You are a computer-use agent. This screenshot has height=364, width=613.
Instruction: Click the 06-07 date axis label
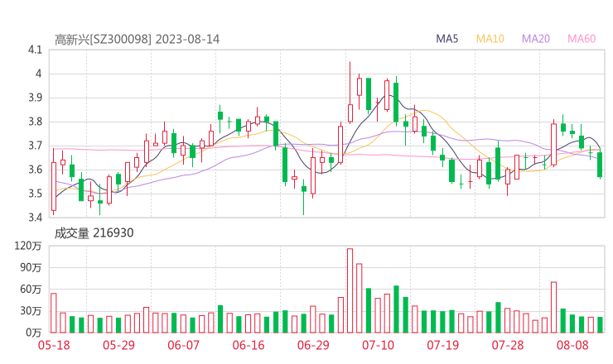184,345
